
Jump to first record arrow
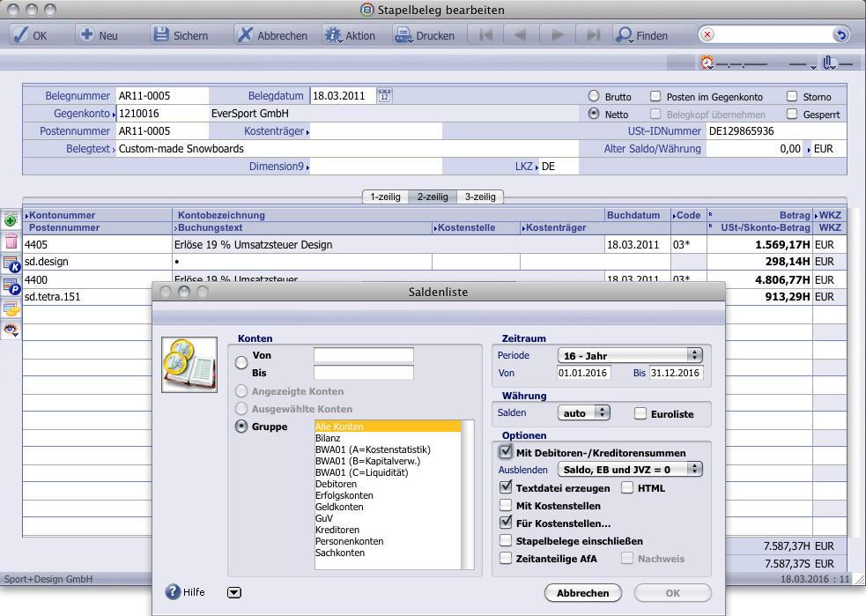tap(486, 35)
